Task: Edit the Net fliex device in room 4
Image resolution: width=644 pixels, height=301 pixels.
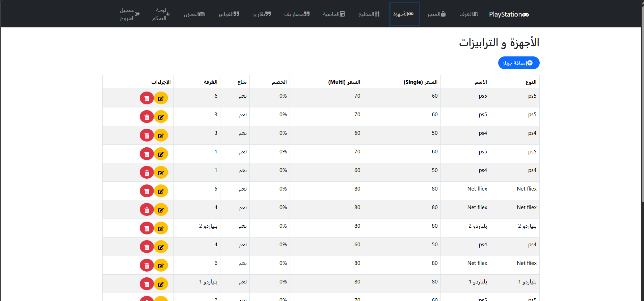Action: (161, 210)
